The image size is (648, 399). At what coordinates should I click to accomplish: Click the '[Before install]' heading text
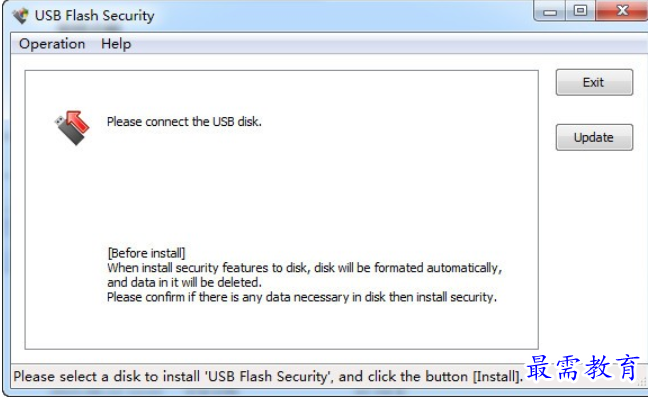click(x=146, y=253)
